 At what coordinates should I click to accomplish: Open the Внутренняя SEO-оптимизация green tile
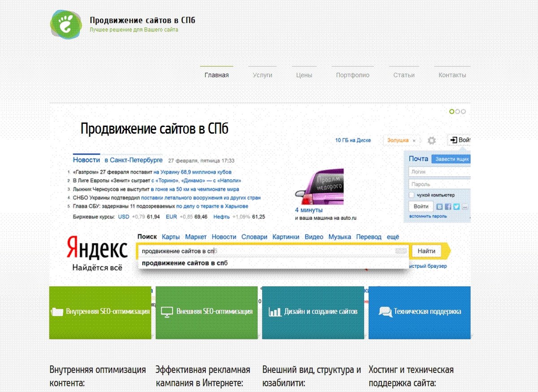click(100, 313)
